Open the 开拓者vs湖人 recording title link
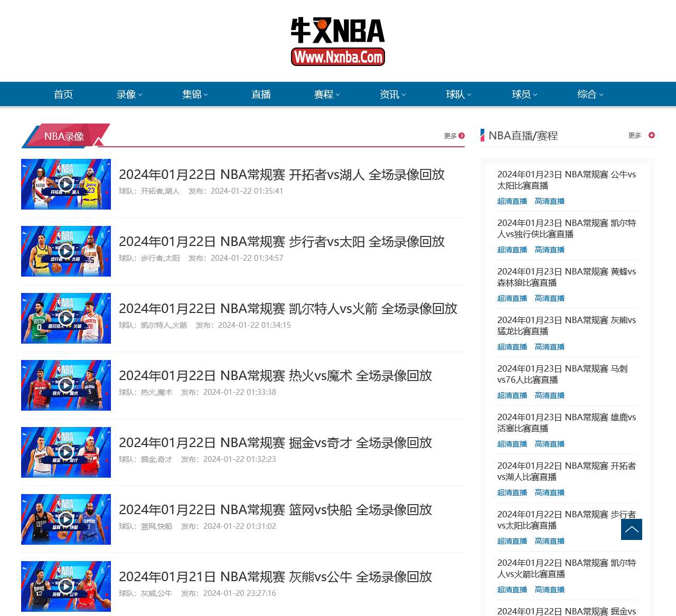The image size is (676, 616). [282, 174]
